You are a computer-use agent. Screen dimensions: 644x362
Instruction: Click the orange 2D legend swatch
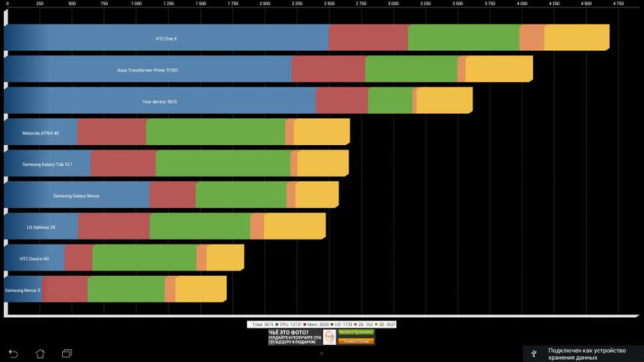(356, 325)
